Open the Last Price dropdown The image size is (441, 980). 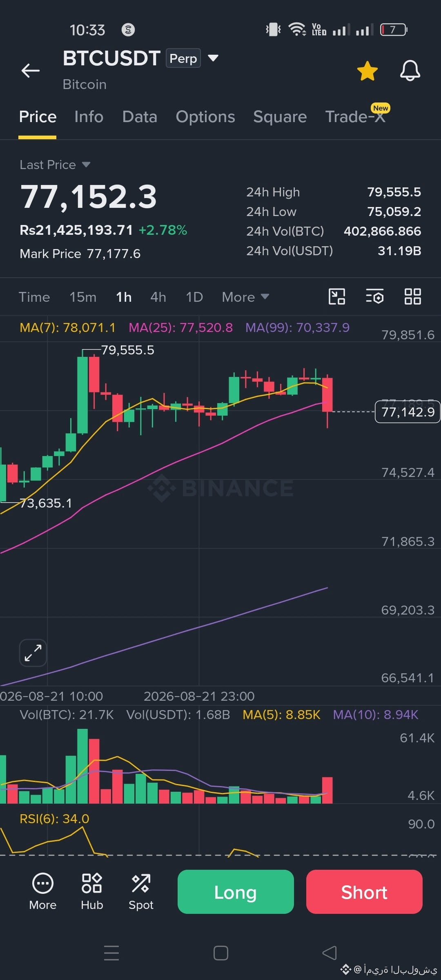55,165
